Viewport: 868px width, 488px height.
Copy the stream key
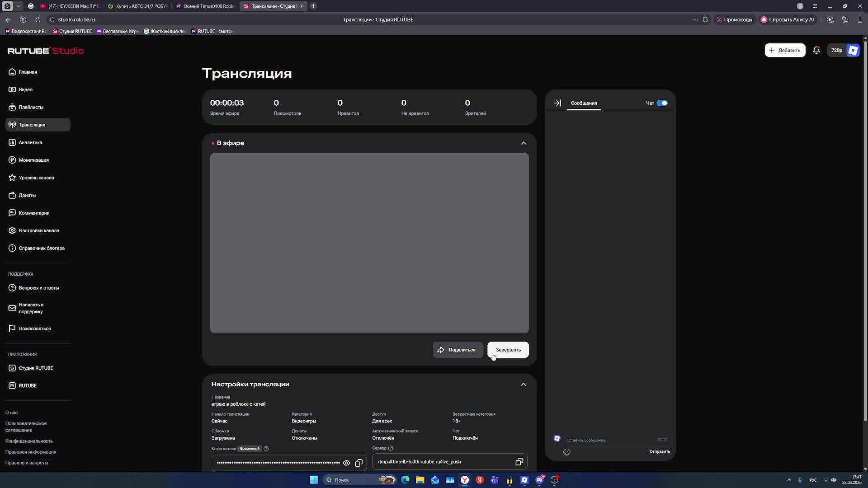[359, 463]
